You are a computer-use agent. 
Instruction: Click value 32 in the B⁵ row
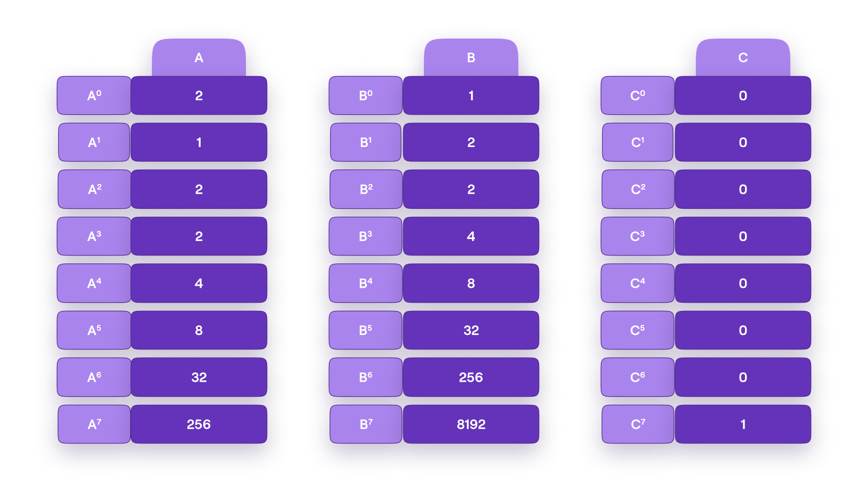[471, 330]
